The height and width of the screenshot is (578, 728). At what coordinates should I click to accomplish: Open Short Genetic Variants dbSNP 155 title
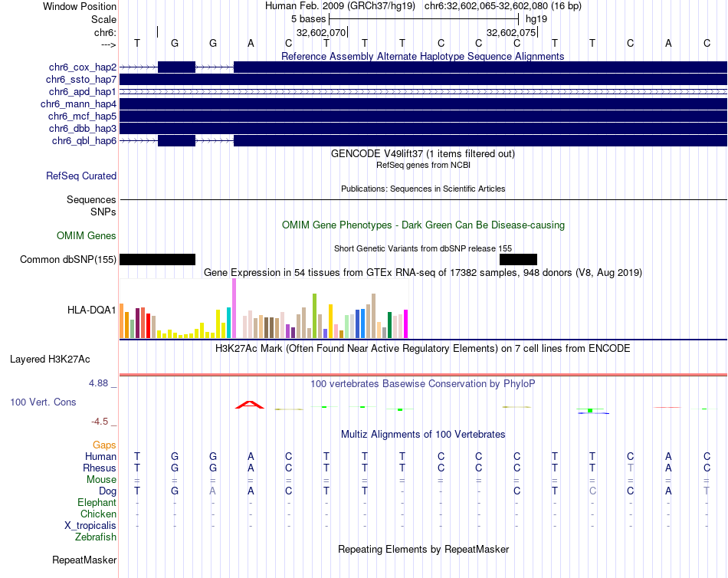coord(423,248)
